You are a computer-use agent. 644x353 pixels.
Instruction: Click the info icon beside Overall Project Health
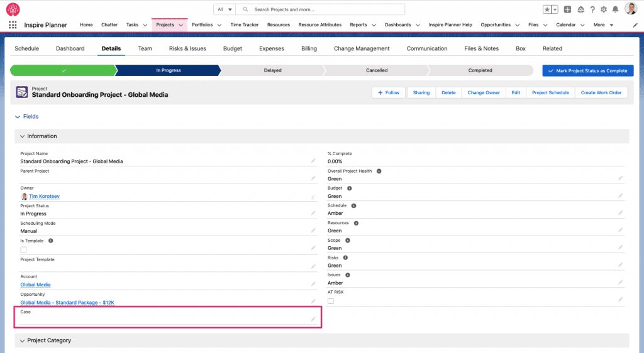coord(379,171)
